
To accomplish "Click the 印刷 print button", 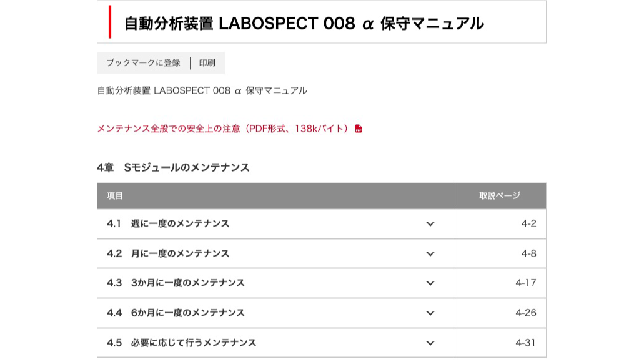I will point(207,63).
